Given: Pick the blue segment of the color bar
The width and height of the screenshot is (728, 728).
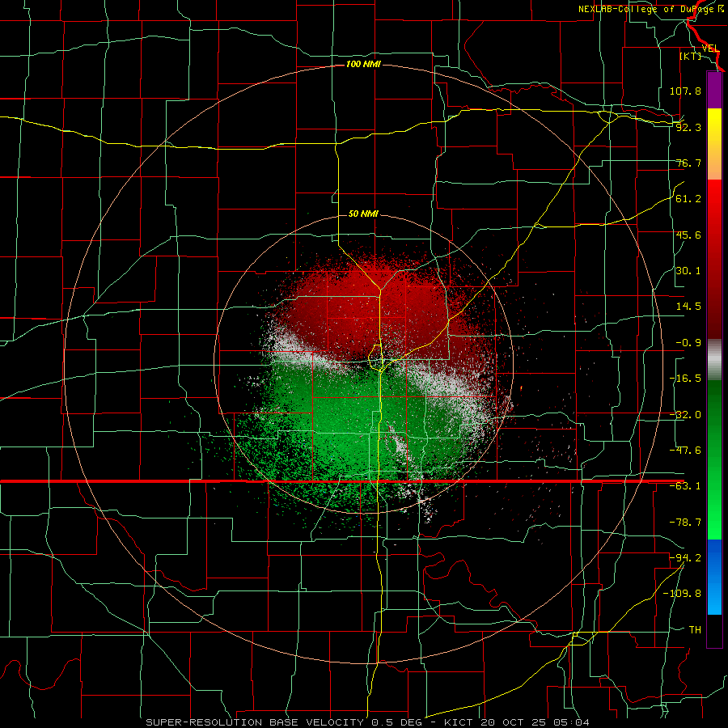Looking at the screenshot, I should coord(714,577).
